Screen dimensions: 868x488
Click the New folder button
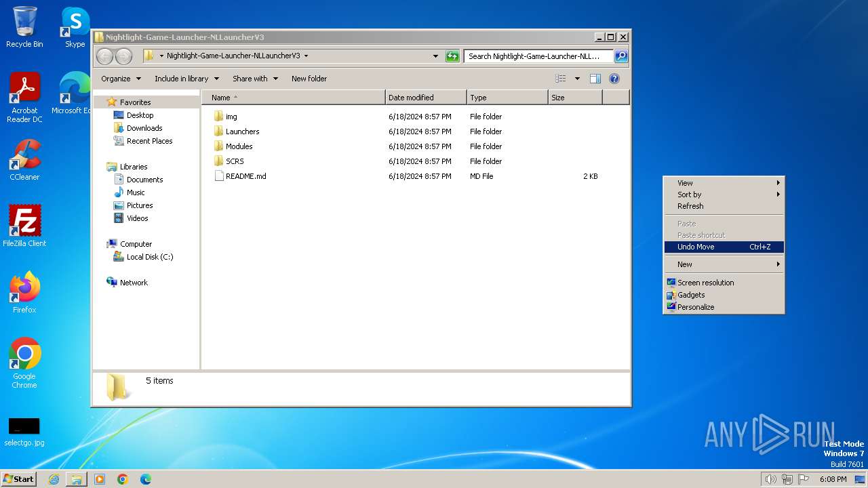pyautogui.click(x=309, y=79)
